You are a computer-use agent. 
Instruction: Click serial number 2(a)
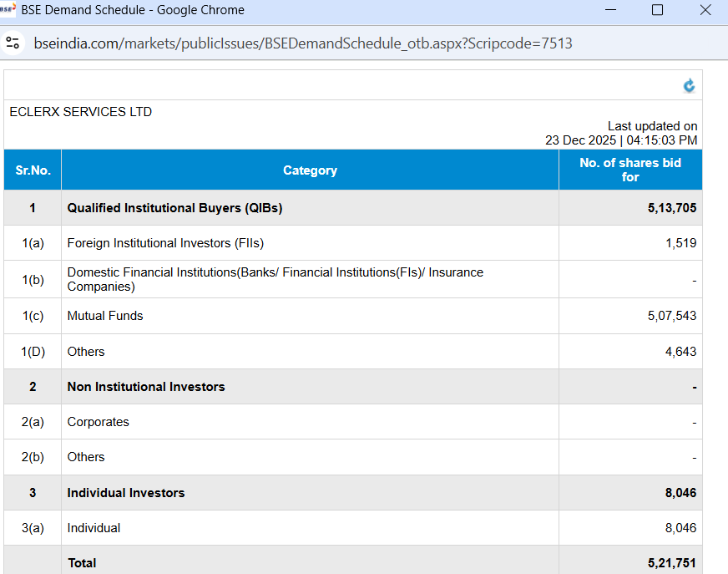point(33,422)
